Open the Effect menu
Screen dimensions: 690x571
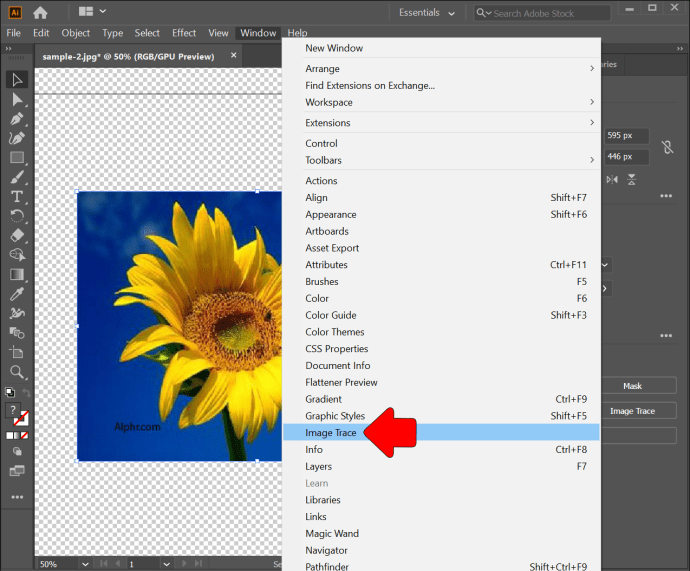tap(184, 33)
